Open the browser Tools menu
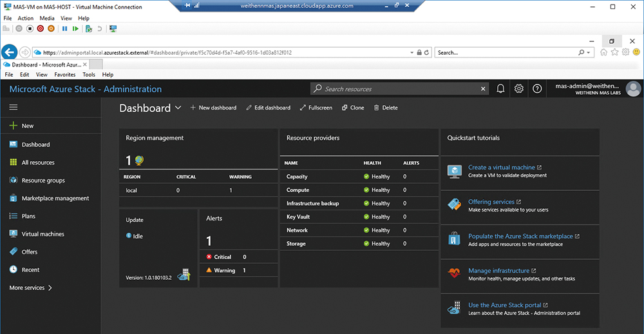644x334 pixels. point(89,75)
